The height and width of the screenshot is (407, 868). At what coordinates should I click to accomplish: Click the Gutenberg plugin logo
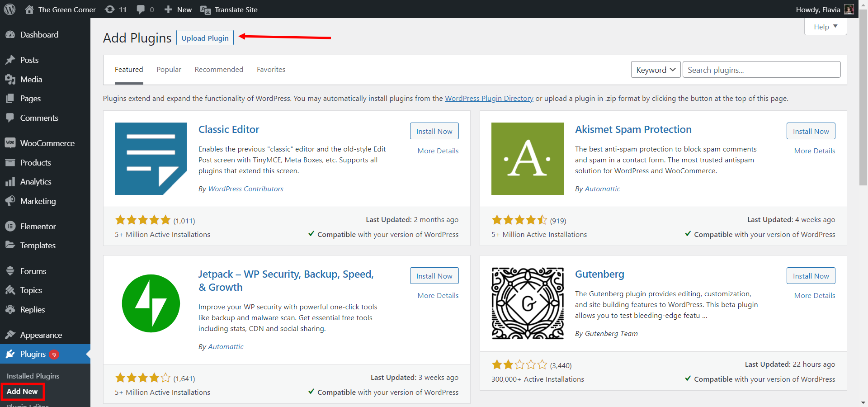(527, 303)
